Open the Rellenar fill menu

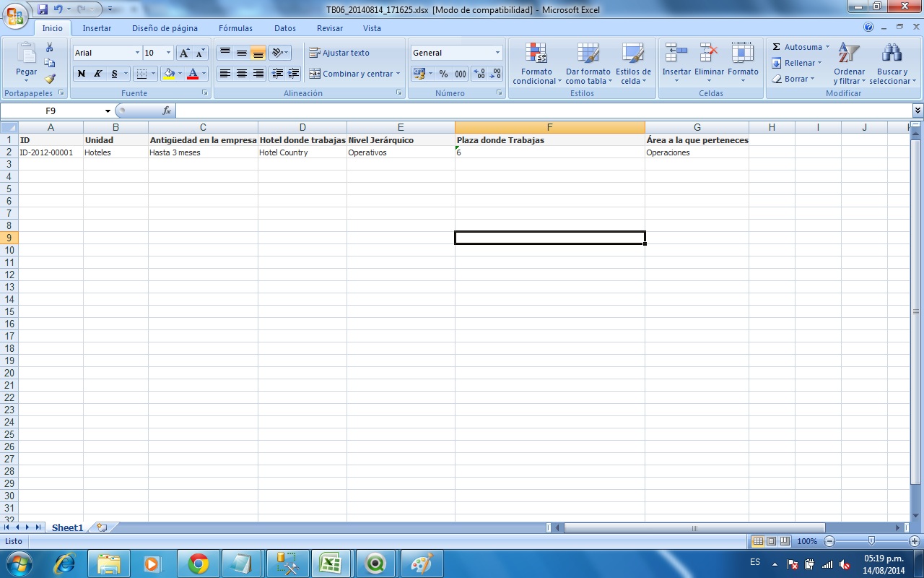pos(797,63)
